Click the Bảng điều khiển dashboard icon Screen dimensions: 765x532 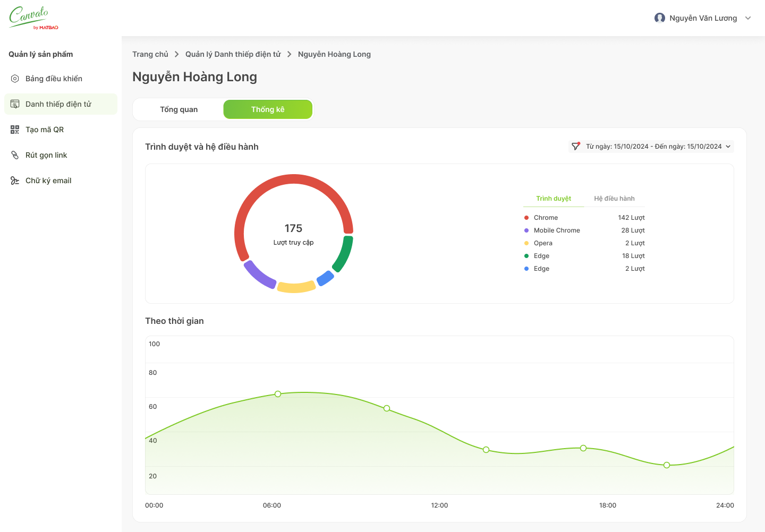tap(15, 79)
